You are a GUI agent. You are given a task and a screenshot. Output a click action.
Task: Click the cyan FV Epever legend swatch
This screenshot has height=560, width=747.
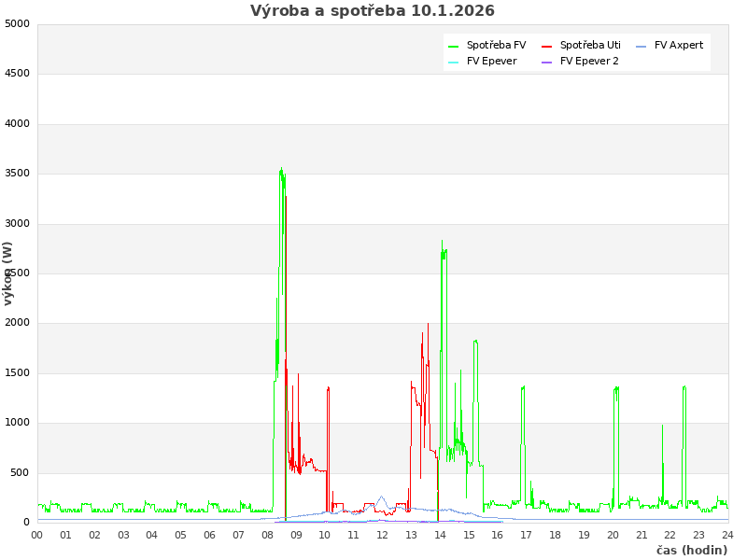(454, 62)
